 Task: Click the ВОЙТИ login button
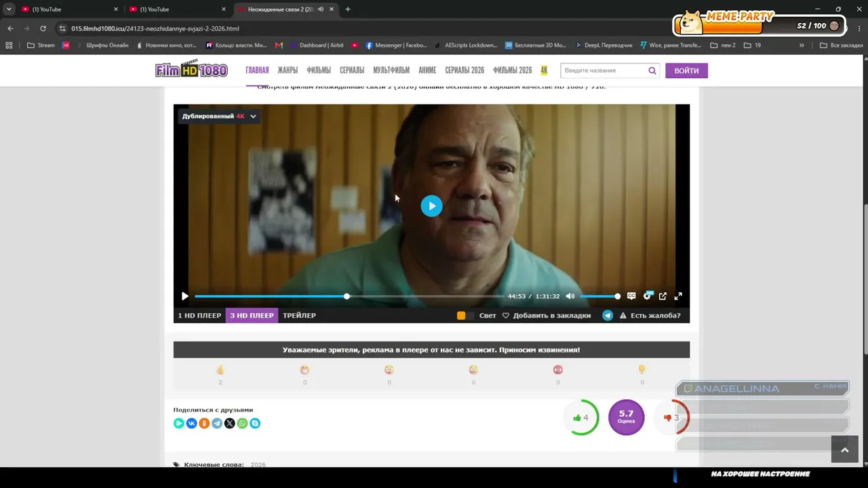[686, 70]
